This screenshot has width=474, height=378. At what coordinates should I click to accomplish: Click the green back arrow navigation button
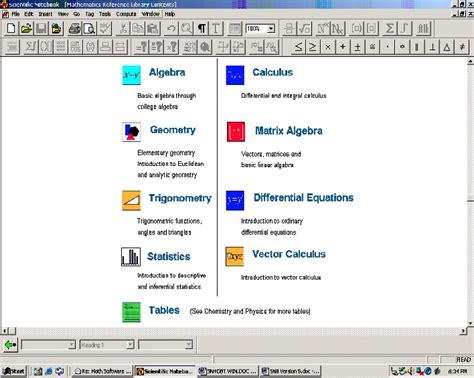click(10, 345)
